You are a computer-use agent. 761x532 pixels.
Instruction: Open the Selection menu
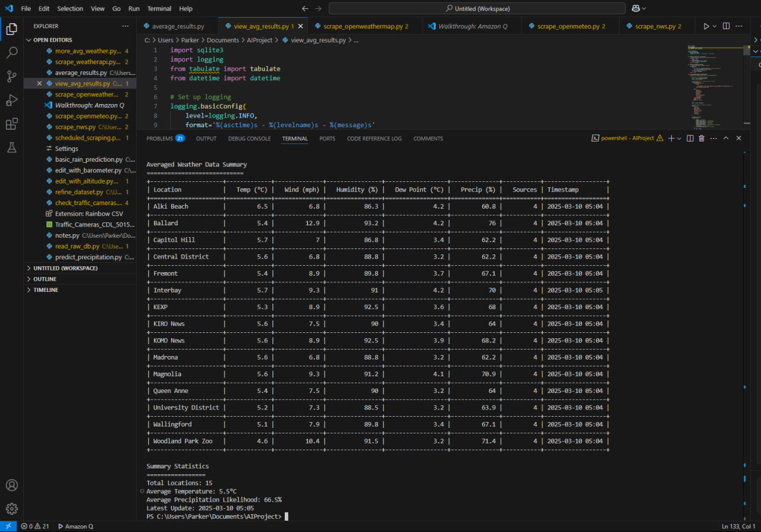(70, 8)
